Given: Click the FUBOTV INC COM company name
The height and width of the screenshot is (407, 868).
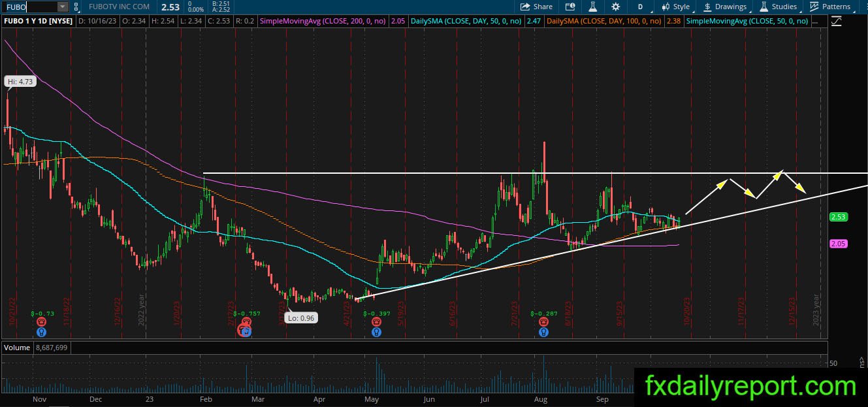Looking at the screenshot, I should pyautogui.click(x=119, y=7).
